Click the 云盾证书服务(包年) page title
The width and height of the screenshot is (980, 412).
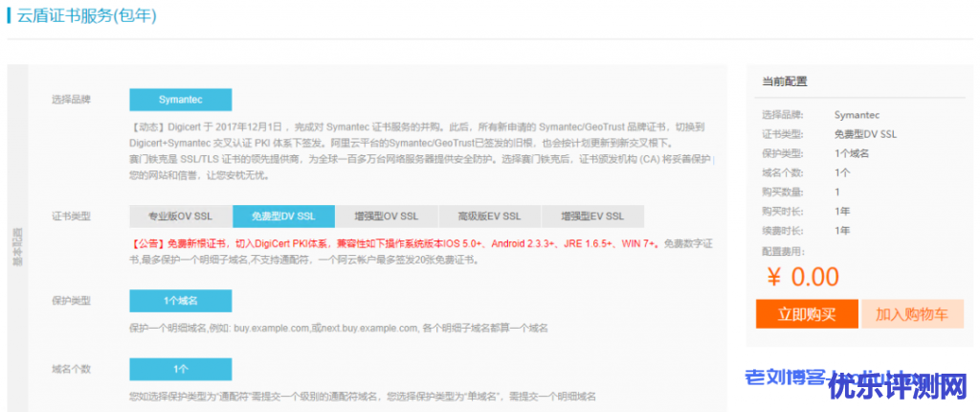(86, 15)
